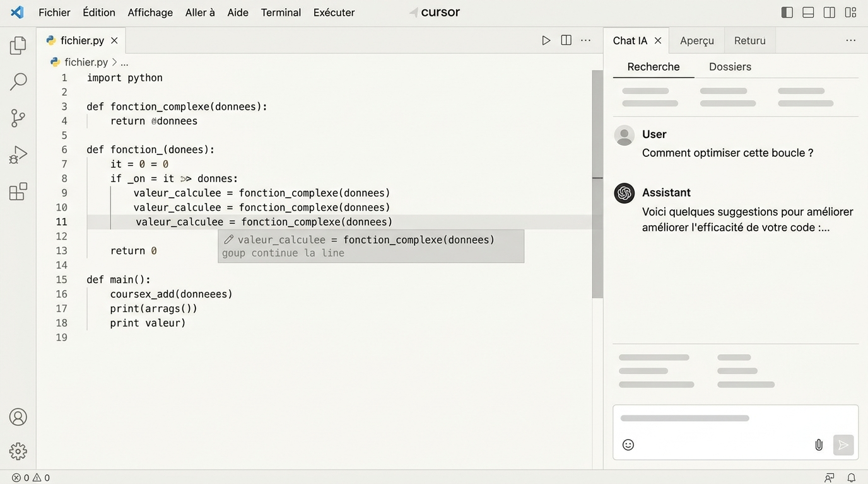868x484 pixels.
Task: Click the User avatar icon
Action: coord(625,135)
